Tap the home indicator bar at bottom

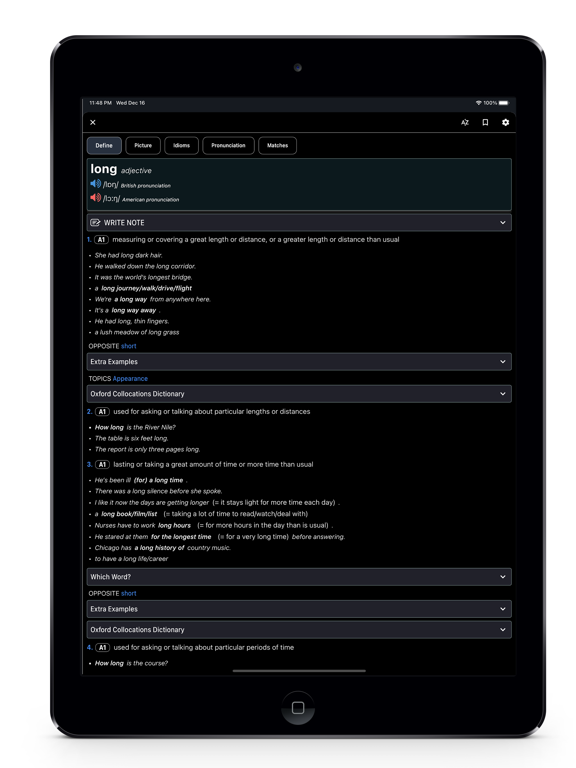click(299, 671)
